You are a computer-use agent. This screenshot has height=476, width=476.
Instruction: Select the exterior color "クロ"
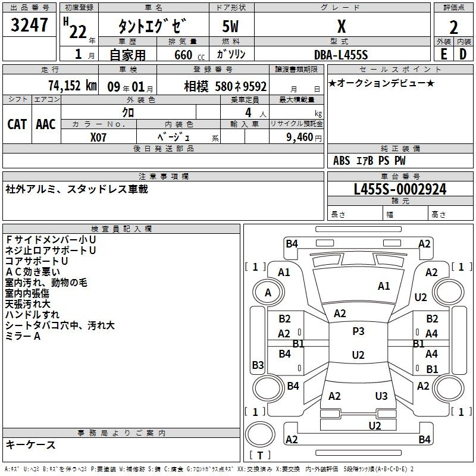click(128, 112)
